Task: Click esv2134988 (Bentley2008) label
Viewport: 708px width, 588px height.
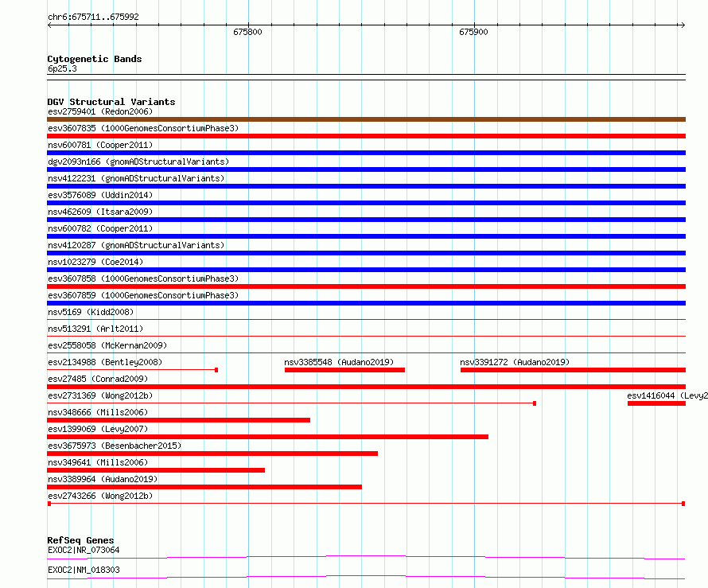Action: 105,362
